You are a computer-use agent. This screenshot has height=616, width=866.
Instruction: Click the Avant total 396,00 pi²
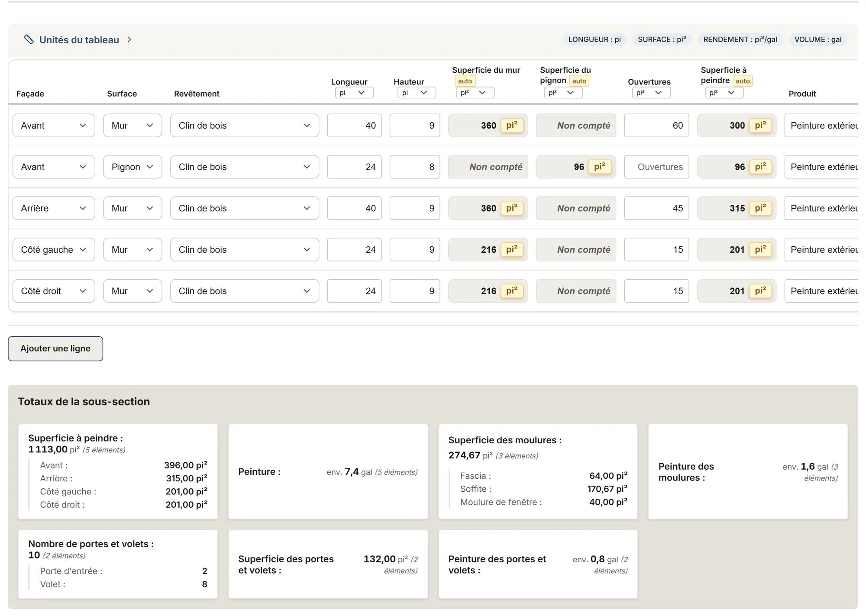tap(185, 465)
